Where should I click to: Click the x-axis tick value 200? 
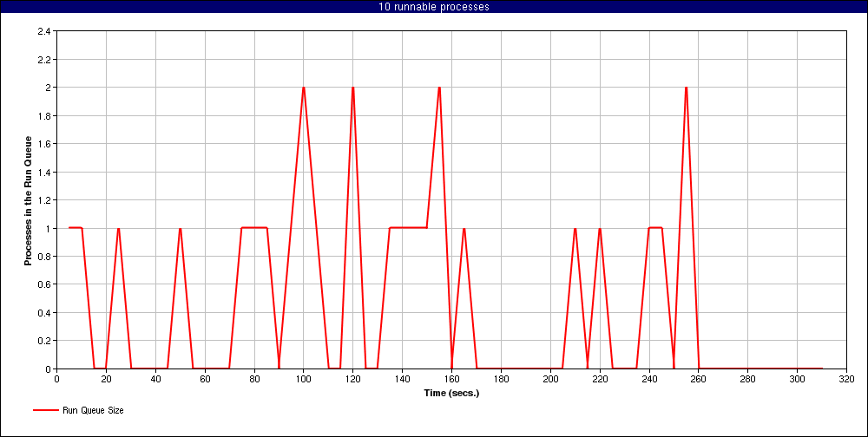click(550, 379)
